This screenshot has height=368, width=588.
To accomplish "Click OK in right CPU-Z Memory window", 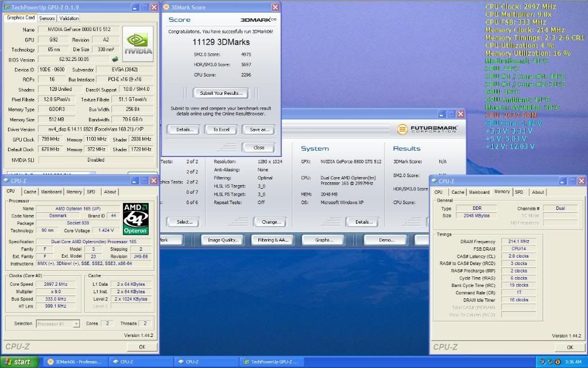I will point(570,347).
